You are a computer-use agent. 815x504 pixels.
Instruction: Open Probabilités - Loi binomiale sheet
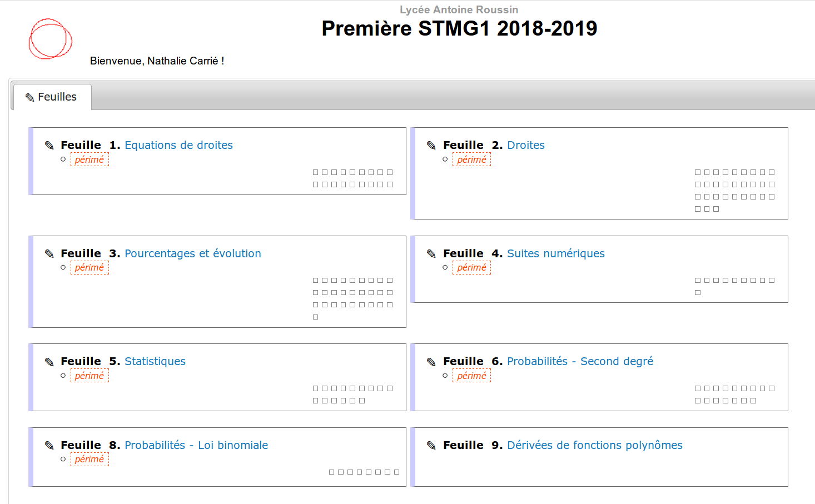[x=196, y=445]
